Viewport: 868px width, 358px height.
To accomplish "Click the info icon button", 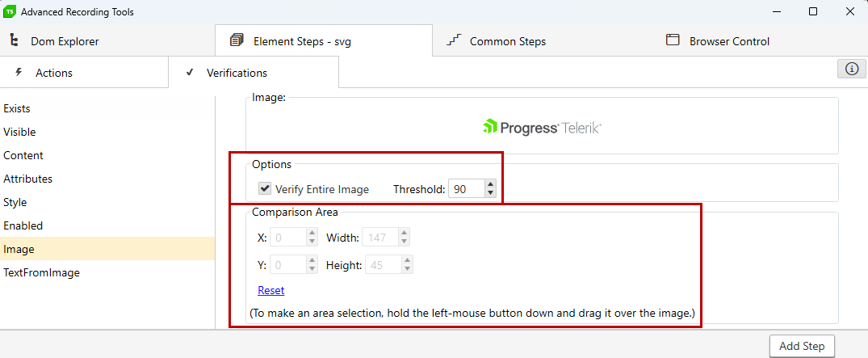I will tap(851, 69).
